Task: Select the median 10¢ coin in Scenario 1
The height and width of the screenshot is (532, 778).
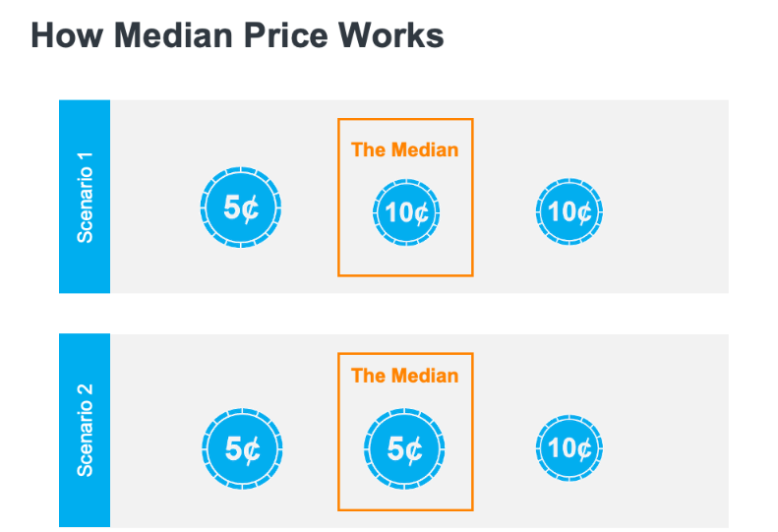Action: (405, 211)
